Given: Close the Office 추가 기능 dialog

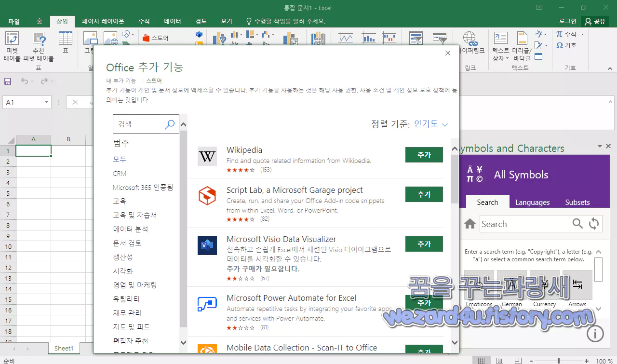Looking at the screenshot, I should [448, 53].
